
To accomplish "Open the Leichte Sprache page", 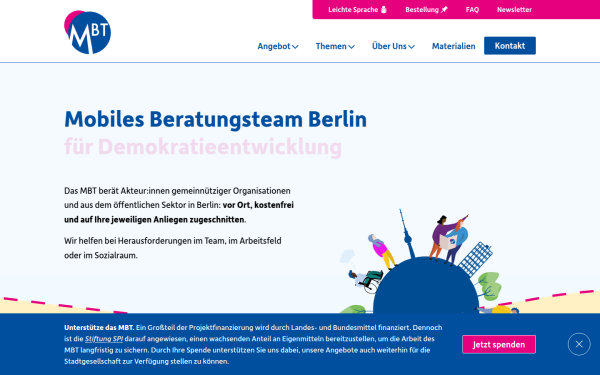I will (x=357, y=10).
